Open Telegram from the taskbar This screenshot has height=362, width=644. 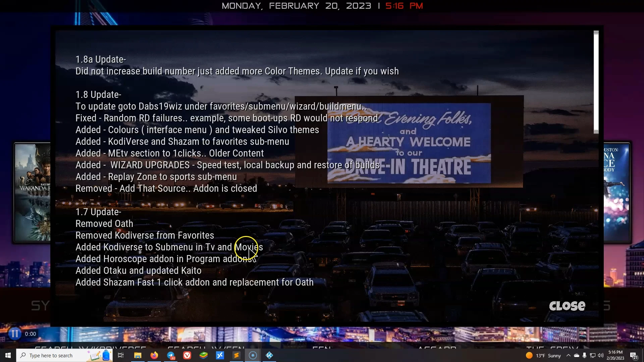[171, 355]
